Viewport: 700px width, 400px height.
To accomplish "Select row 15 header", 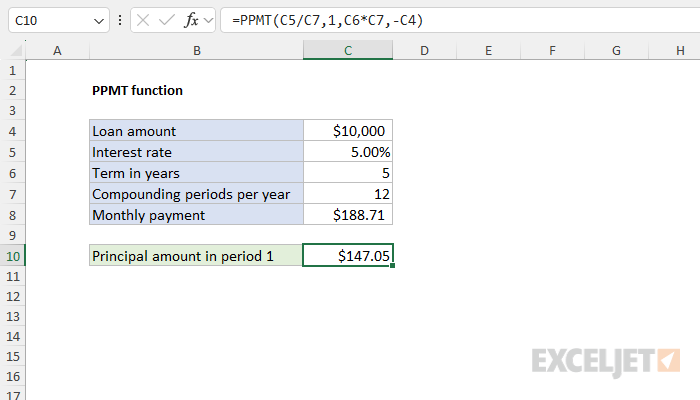I will [x=12, y=356].
